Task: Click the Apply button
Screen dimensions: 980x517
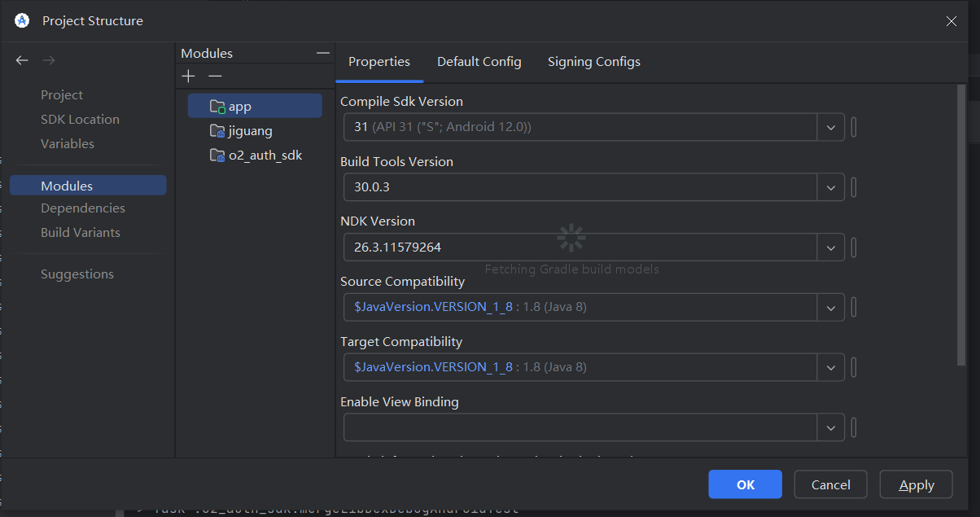Action: tap(916, 484)
